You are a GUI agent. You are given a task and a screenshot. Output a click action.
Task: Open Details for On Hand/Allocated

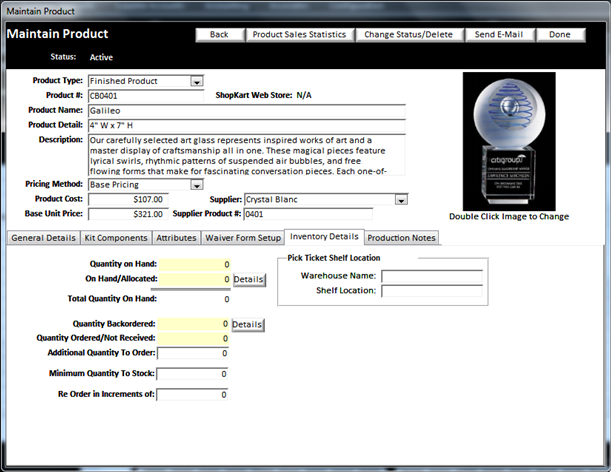[249, 279]
